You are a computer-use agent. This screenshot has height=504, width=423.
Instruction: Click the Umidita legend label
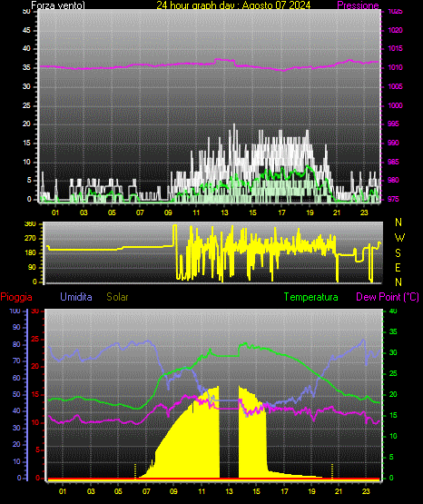[76, 297]
